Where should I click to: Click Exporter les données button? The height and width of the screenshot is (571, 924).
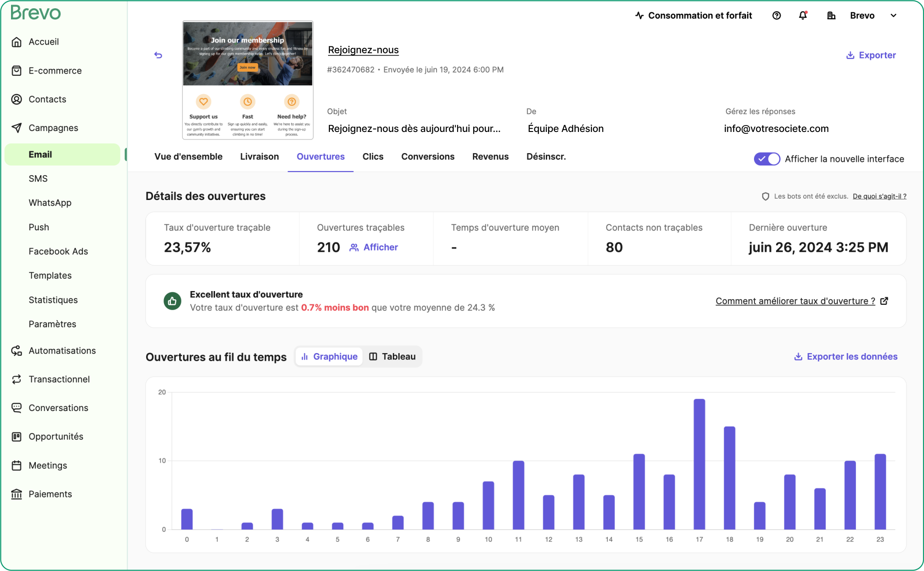coord(845,357)
